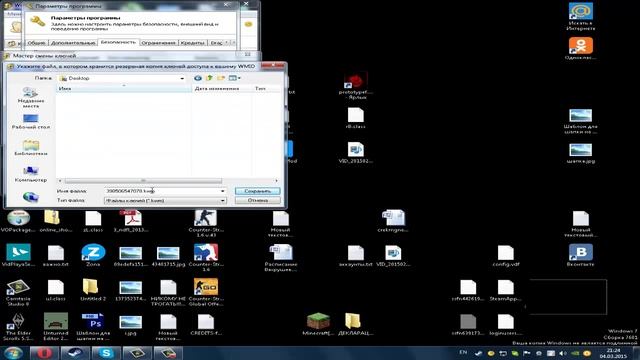
Task: Open Steam from the taskbar
Action: pos(75,353)
